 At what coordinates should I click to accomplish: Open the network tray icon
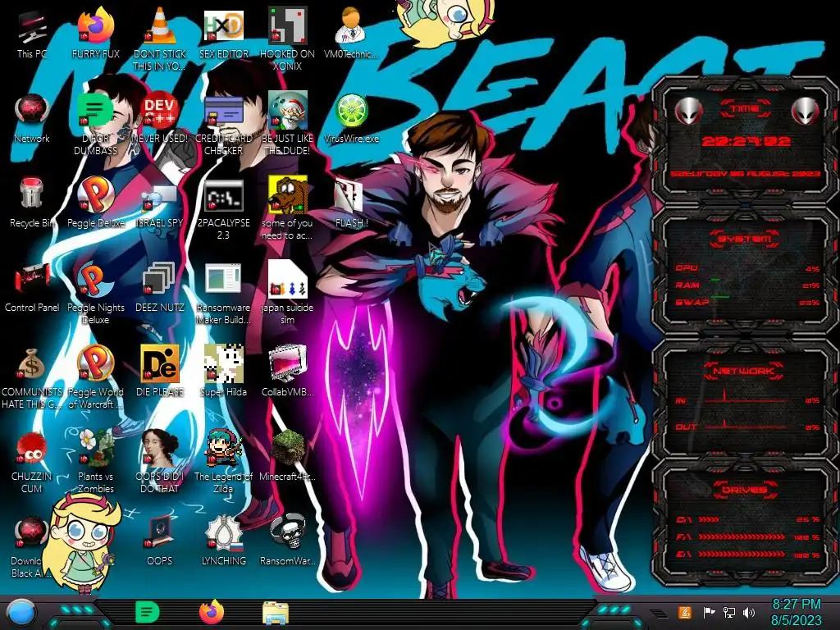pyautogui.click(x=729, y=612)
